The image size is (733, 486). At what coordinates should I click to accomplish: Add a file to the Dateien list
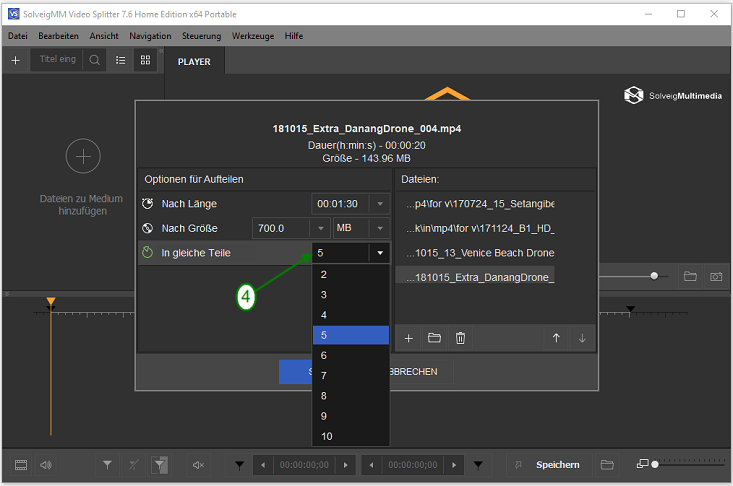click(409, 338)
